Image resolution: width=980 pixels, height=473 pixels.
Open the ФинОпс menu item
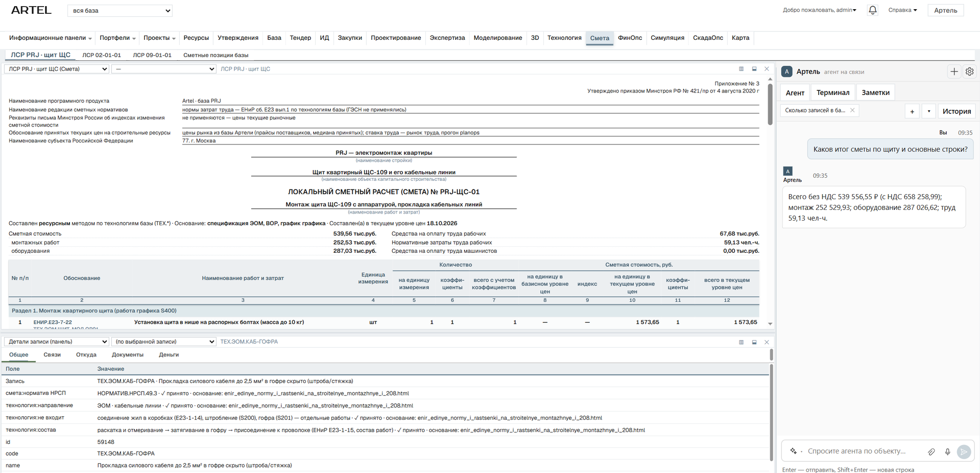[630, 38]
